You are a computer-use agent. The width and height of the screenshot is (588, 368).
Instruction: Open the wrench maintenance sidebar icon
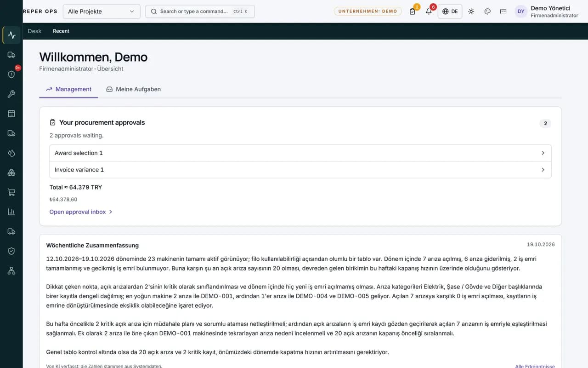coord(11,94)
